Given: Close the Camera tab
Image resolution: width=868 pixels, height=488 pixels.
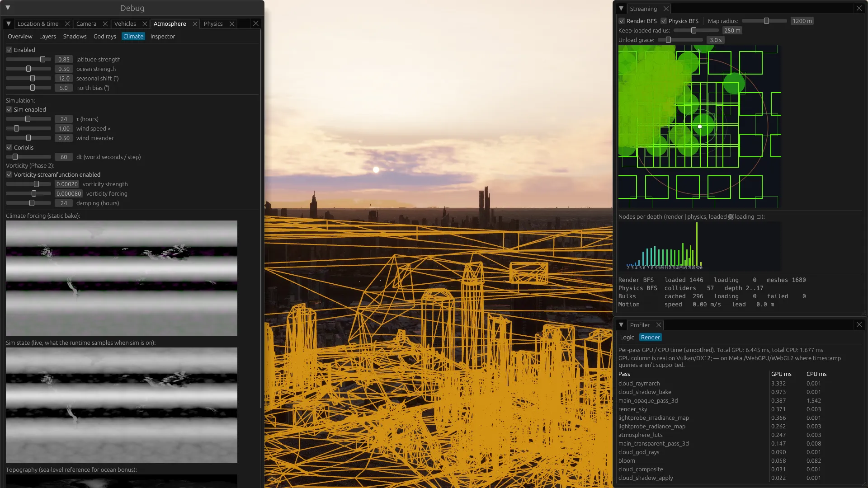Looking at the screenshot, I should tap(105, 24).
